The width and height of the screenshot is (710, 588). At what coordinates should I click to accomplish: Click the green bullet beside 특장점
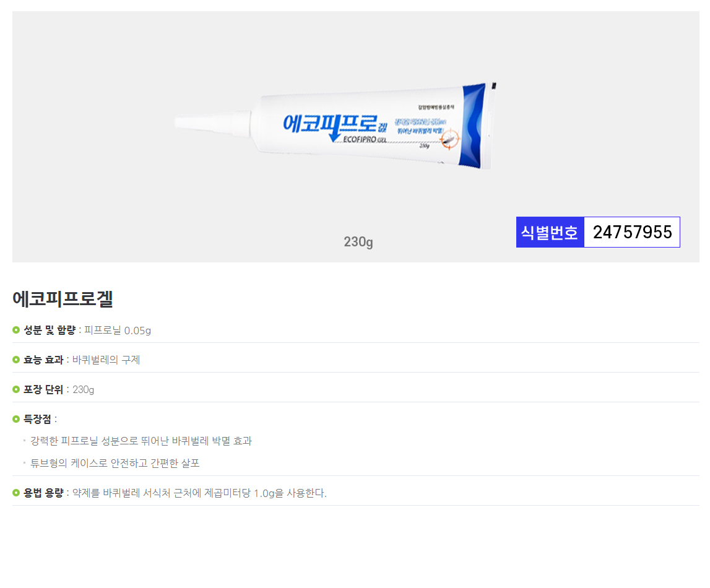(16, 419)
